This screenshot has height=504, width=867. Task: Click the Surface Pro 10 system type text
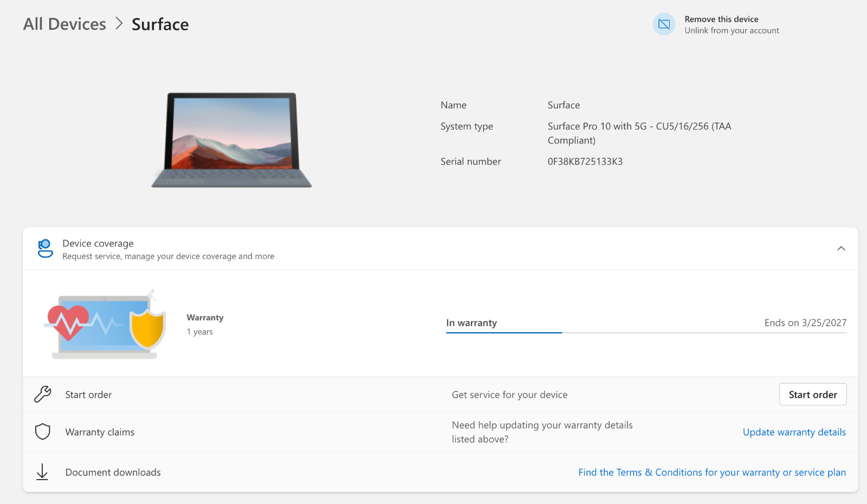[639, 133]
